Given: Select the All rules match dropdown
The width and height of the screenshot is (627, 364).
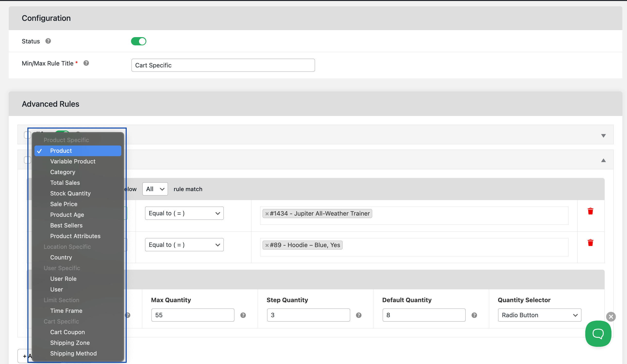Looking at the screenshot, I should (155, 188).
